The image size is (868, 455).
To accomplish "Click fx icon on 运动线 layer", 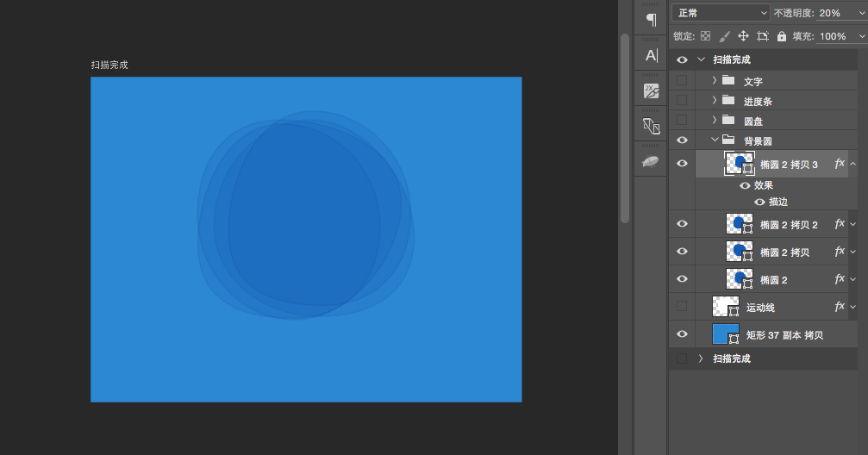I will pyautogui.click(x=840, y=306).
